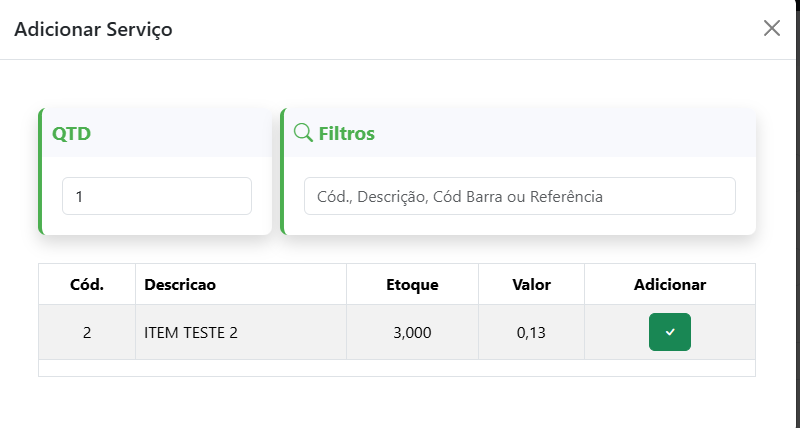Click the Filtros card's green left border
Image resolution: width=800 pixels, height=428 pixels.
tap(283, 171)
